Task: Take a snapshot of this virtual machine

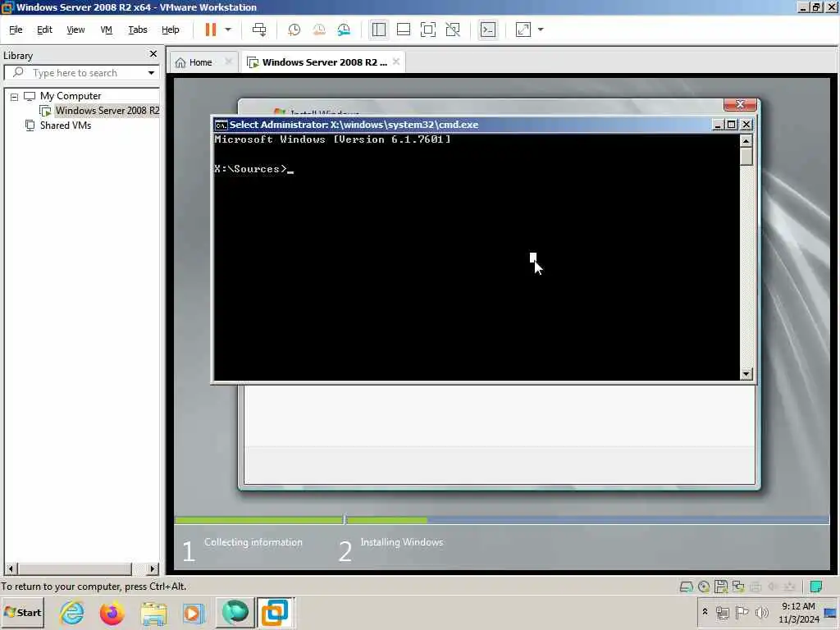Action: [x=294, y=30]
